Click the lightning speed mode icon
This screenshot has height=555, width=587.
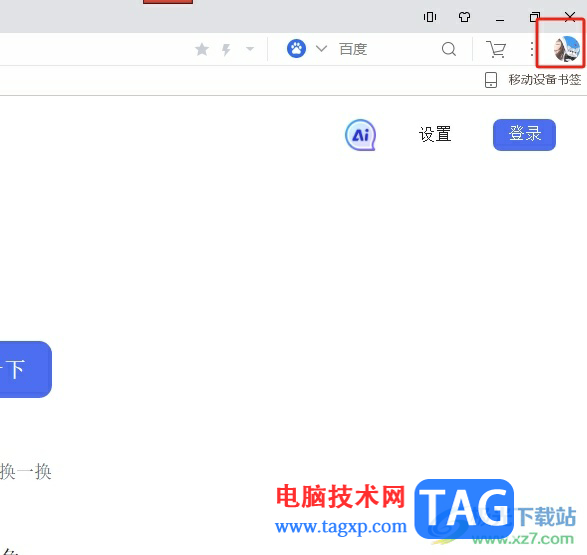tap(226, 49)
